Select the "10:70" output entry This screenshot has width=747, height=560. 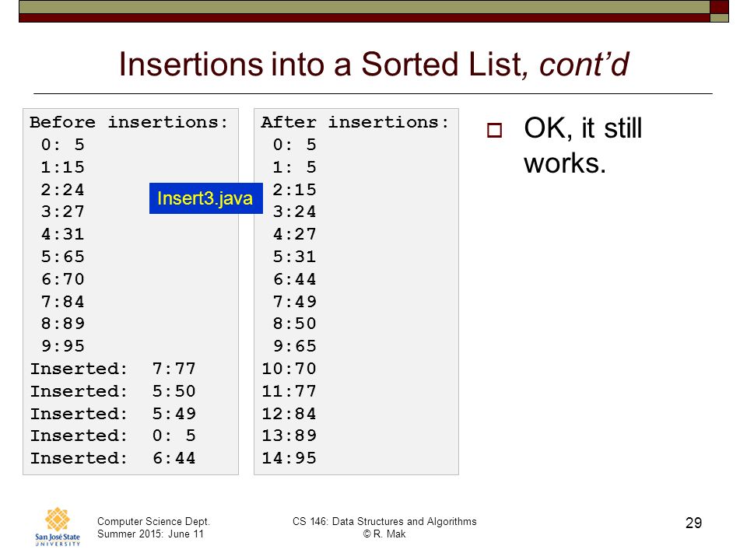coord(289,369)
